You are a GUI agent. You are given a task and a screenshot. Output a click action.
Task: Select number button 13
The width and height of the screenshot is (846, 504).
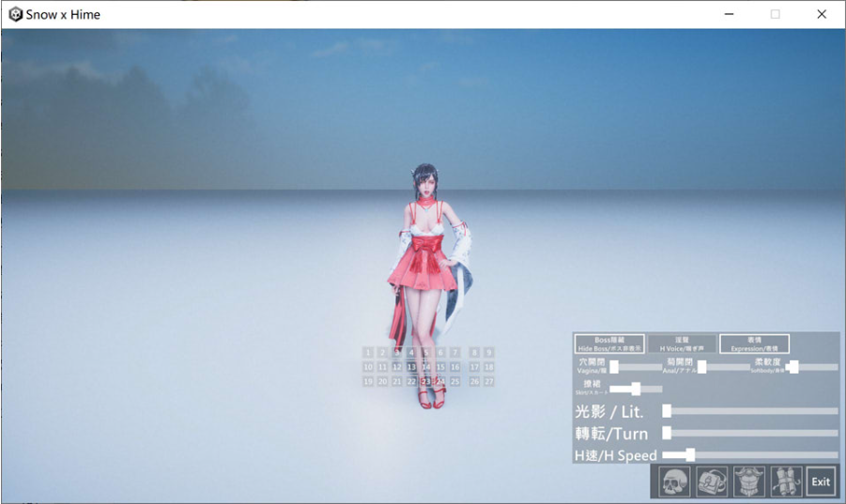pyautogui.click(x=411, y=367)
